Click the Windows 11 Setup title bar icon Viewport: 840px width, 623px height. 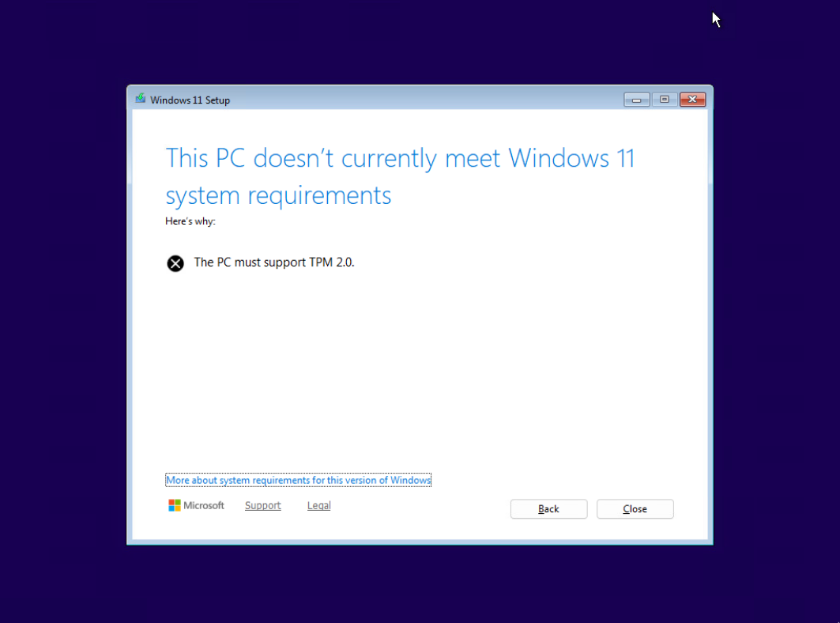(x=141, y=99)
